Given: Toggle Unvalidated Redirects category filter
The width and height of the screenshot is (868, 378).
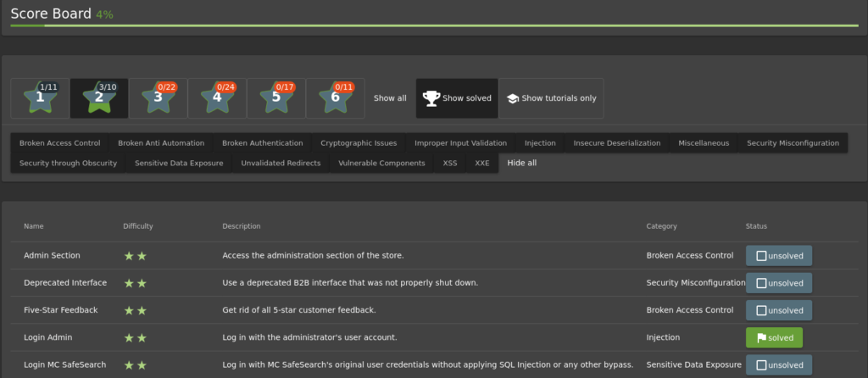Looking at the screenshot, I should (x=281, y=163).
